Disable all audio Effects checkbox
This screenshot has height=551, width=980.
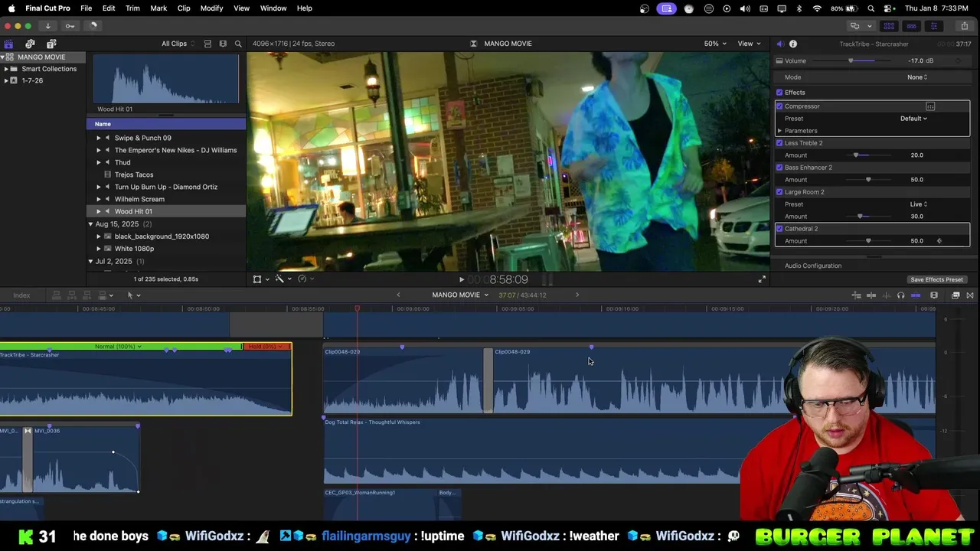pyautogui.click(x=779, y=93)
